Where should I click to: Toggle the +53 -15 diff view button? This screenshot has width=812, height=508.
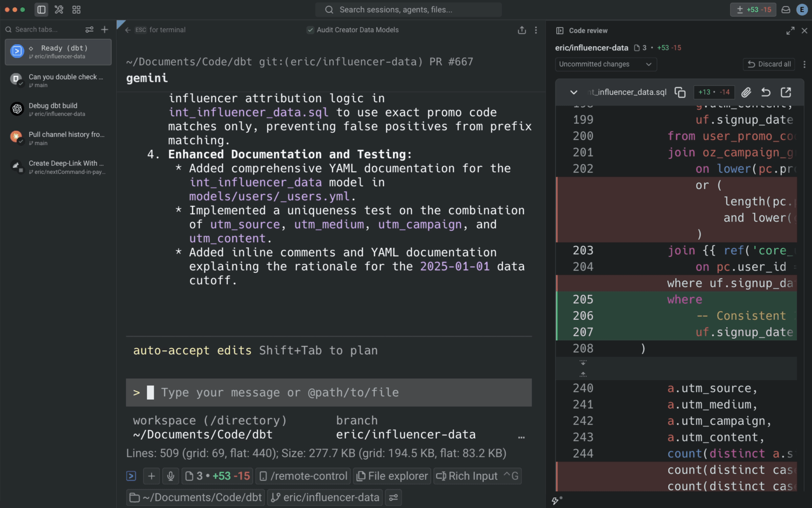[753, 10]
